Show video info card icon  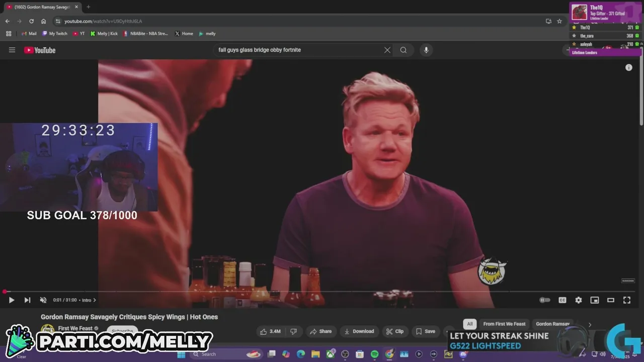629,67
